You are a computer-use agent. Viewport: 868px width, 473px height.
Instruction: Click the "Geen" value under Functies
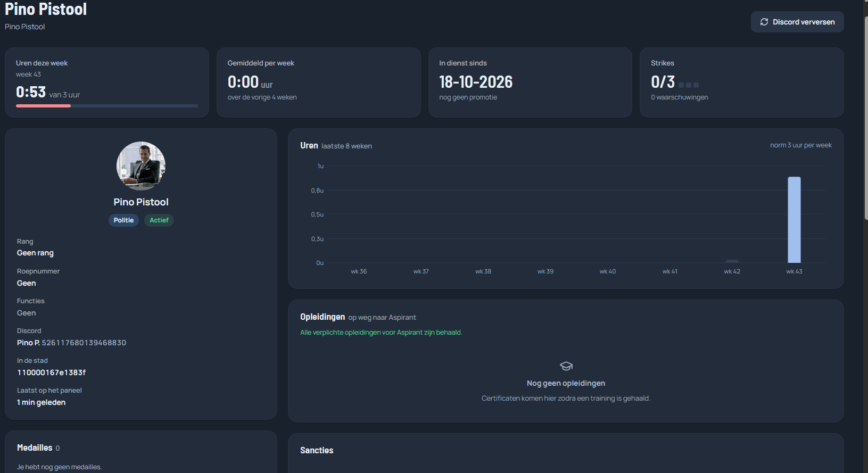point(27,313)
